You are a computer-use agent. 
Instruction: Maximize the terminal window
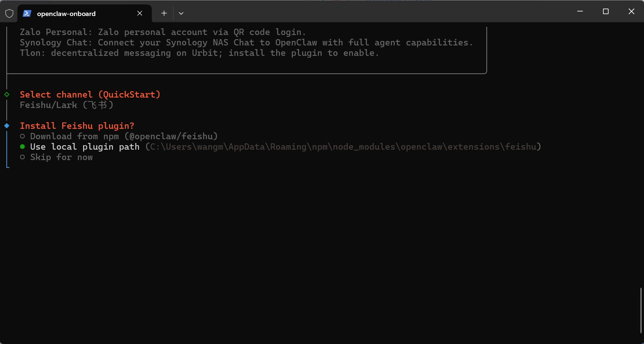tap(606, 12)
